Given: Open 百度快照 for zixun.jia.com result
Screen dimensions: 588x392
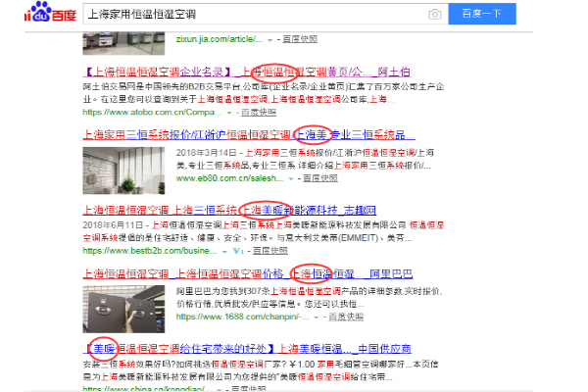Looking at the screenshot, I should click(300, 39).
